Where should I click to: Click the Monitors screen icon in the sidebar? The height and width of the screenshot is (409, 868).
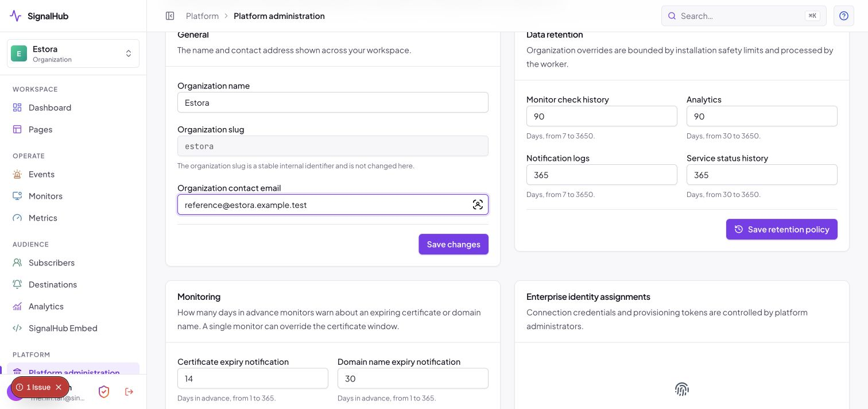(17, 196)
